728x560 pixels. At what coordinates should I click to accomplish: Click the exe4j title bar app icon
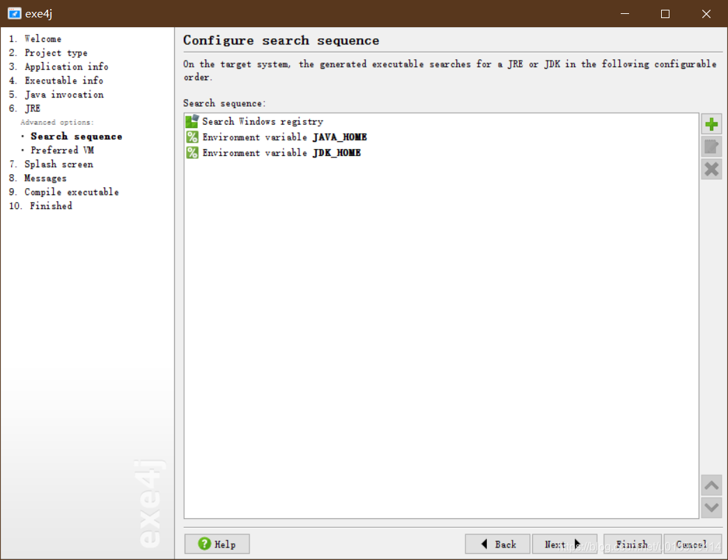pyautogui.click(x=15, y=13)
